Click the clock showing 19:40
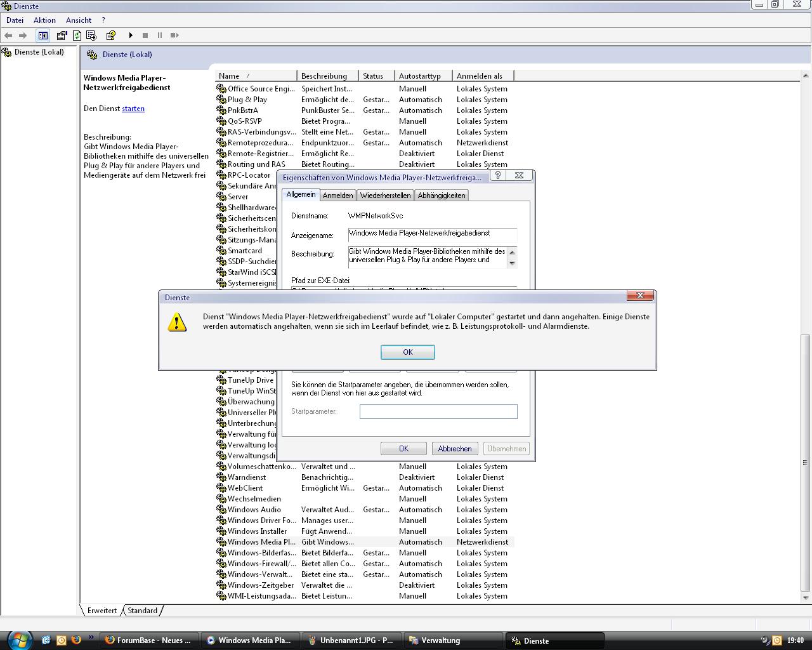Screen dimensions: 812x650 tap(796, 640)
